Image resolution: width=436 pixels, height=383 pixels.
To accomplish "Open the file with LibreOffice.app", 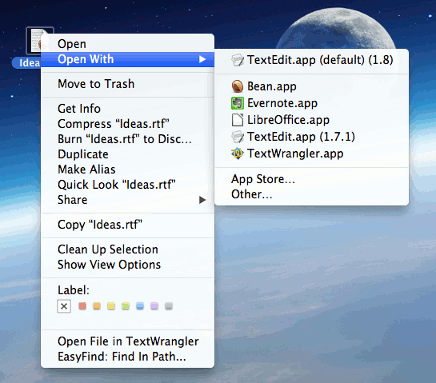I will coord(312,120).
